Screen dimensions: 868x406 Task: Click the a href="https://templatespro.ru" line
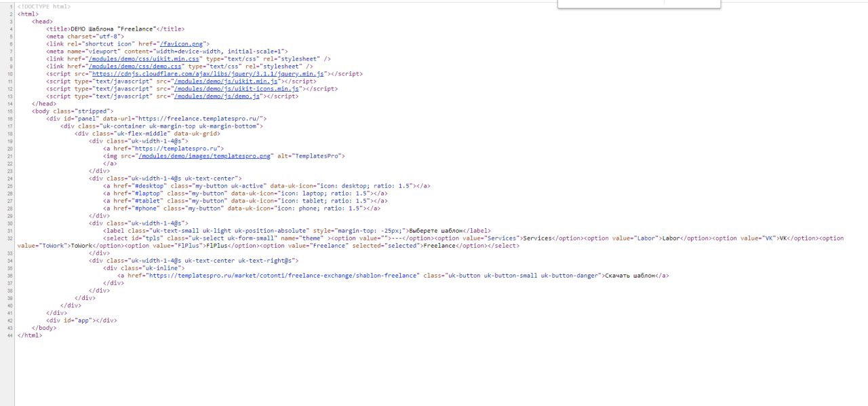pyautogui.click(x=163, y=148)
